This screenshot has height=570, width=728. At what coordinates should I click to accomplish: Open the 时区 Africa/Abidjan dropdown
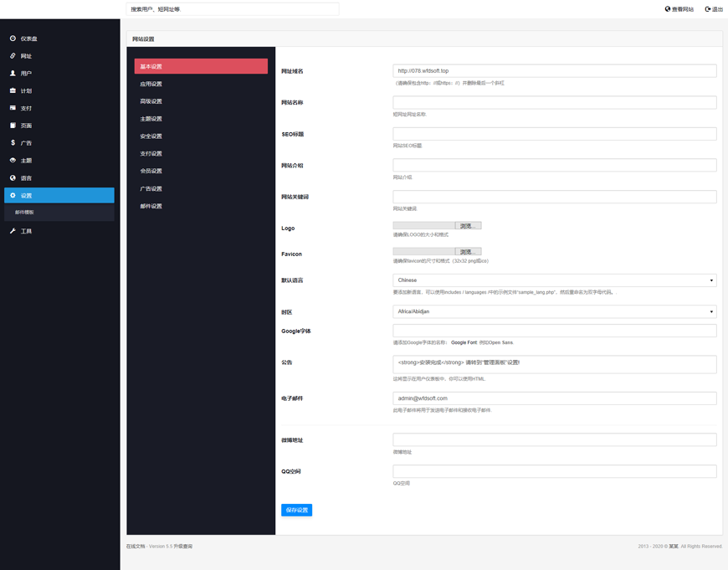tap(554, 311)
